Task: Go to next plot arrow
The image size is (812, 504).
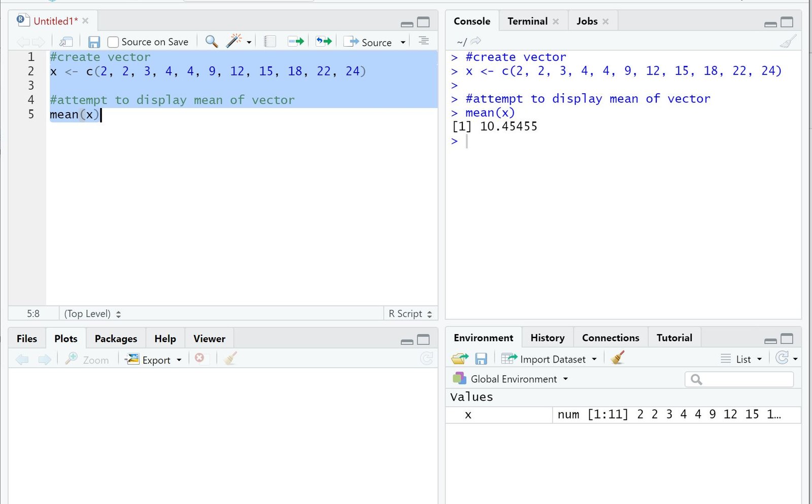Action: (45, 359)
